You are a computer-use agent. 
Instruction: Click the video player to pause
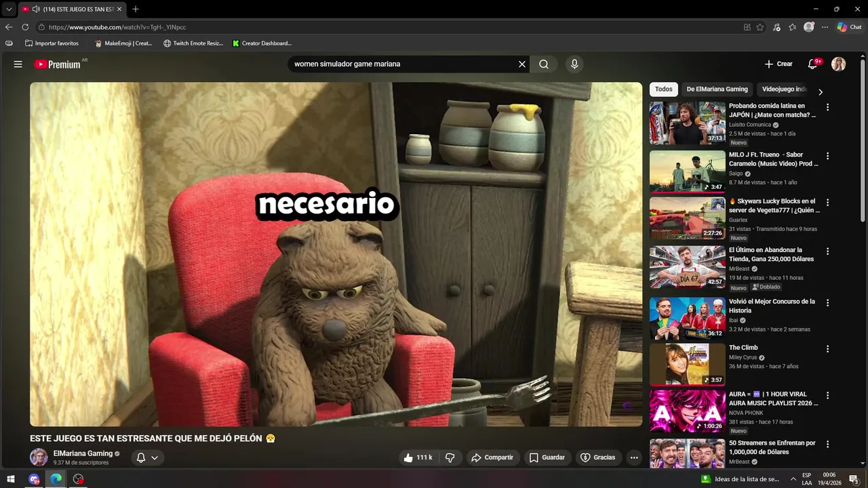[336, 254]
